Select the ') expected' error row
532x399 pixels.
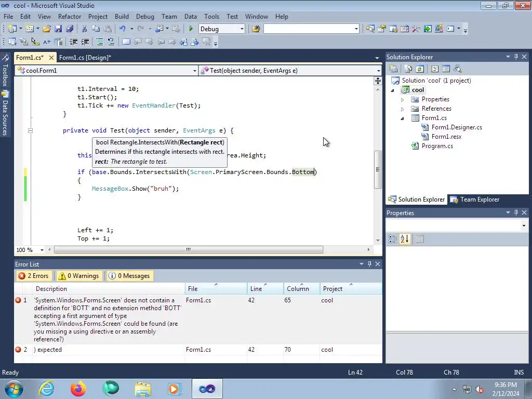[198, 350]
